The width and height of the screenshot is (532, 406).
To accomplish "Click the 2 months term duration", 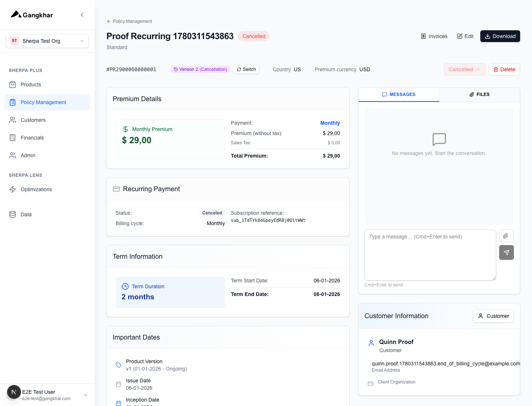I will pyautogui.click(x=138, y=297).
